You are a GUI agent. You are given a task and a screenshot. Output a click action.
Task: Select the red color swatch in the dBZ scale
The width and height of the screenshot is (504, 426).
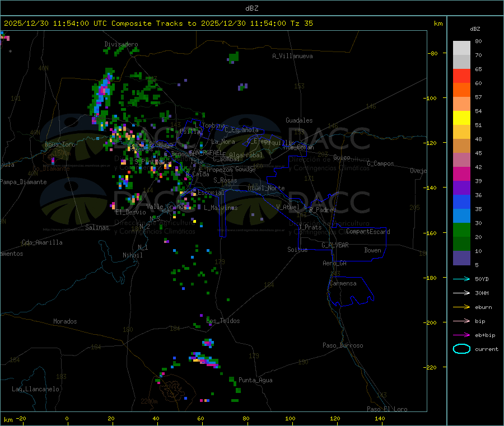coord(461,76)
